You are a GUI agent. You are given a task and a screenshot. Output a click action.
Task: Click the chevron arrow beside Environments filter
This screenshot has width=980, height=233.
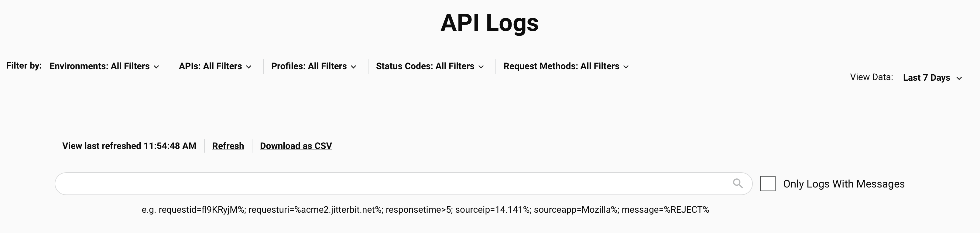tap(156, 67)
